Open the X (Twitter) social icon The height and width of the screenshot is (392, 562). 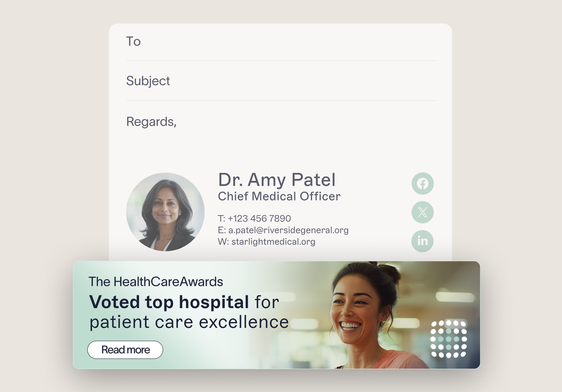click(x=423, y=212)
